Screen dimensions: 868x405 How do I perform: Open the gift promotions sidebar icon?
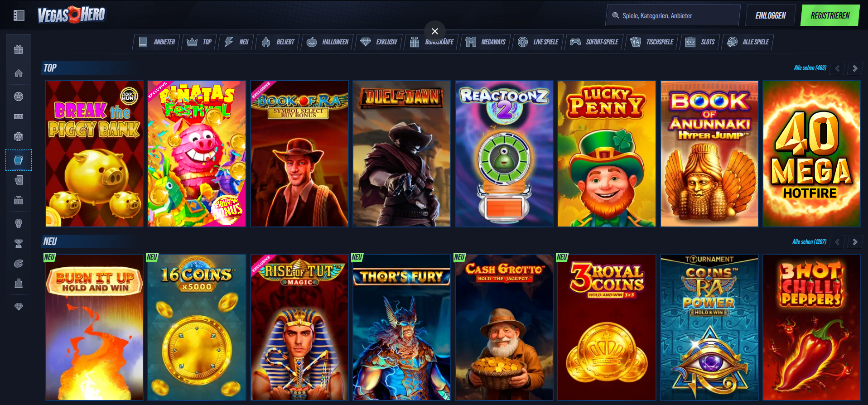[19, 49]
